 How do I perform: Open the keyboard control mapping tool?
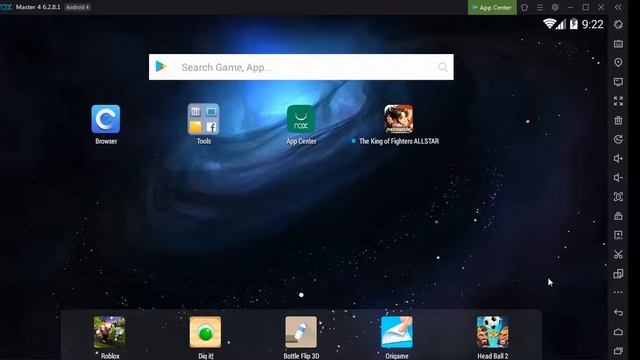click(x=618, y=44)
